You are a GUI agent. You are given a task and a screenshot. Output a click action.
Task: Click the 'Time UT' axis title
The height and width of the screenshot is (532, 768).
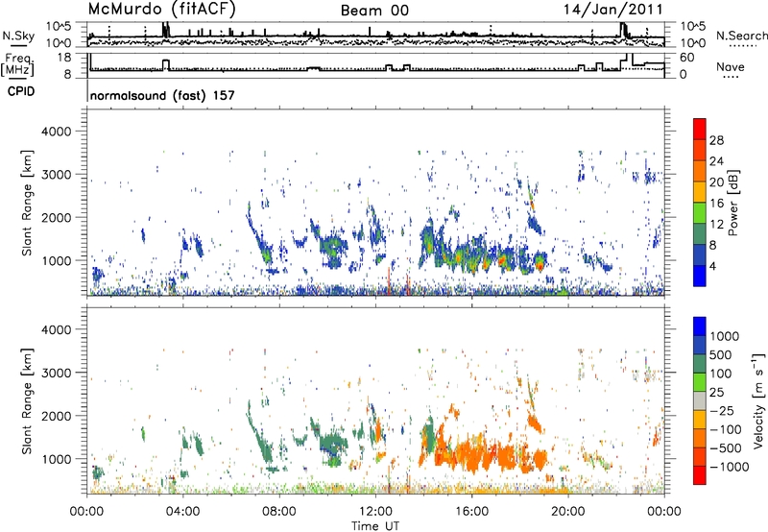click(x=375, y=526)
